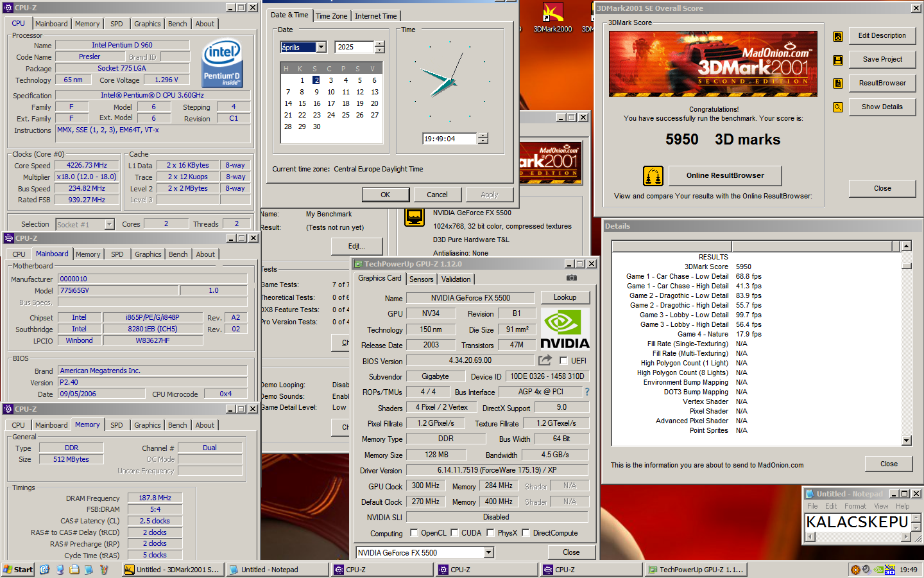
Task: Click the Save Project button
Action: pyautogui.click(x=882, y=59)
